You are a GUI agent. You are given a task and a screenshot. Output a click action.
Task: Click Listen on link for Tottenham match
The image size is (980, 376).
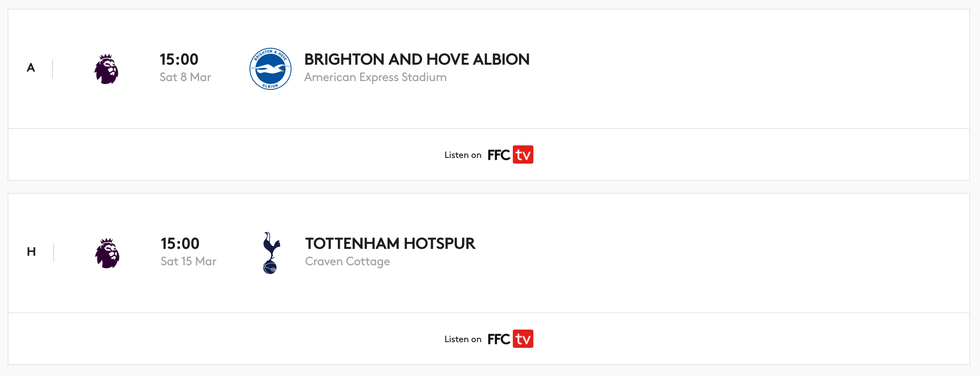463,339
